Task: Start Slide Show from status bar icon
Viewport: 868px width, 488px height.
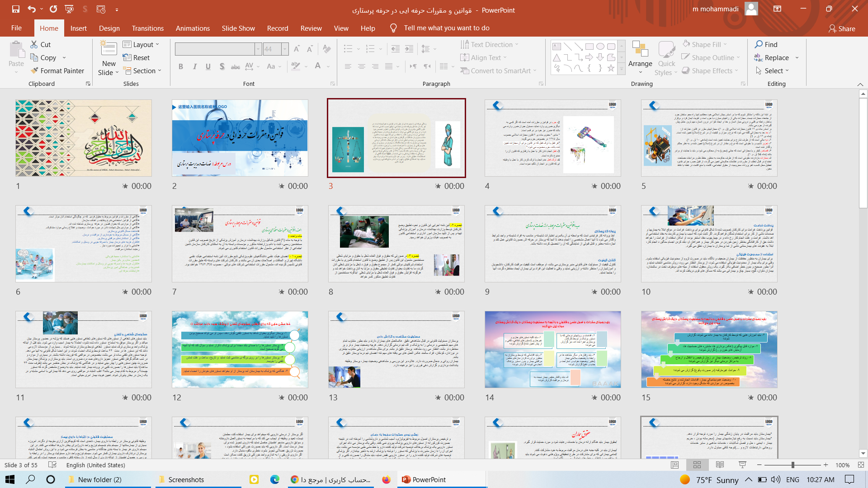Action: click(742, 465)
